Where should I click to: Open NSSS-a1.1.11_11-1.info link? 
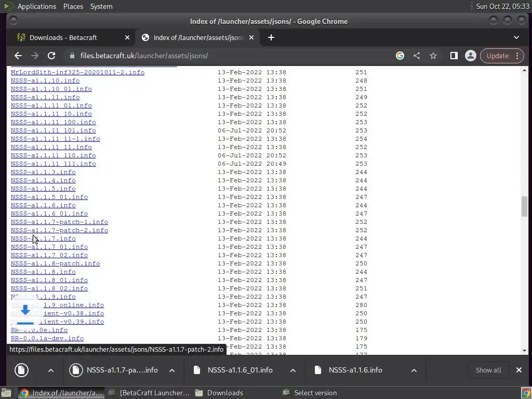pos(55,139)
